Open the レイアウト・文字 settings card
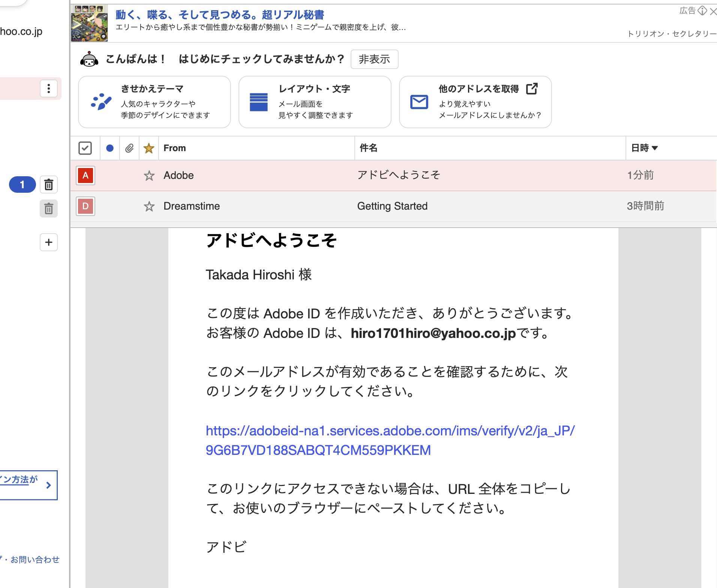Screen dimensions: 717x588 click(315, 102)
